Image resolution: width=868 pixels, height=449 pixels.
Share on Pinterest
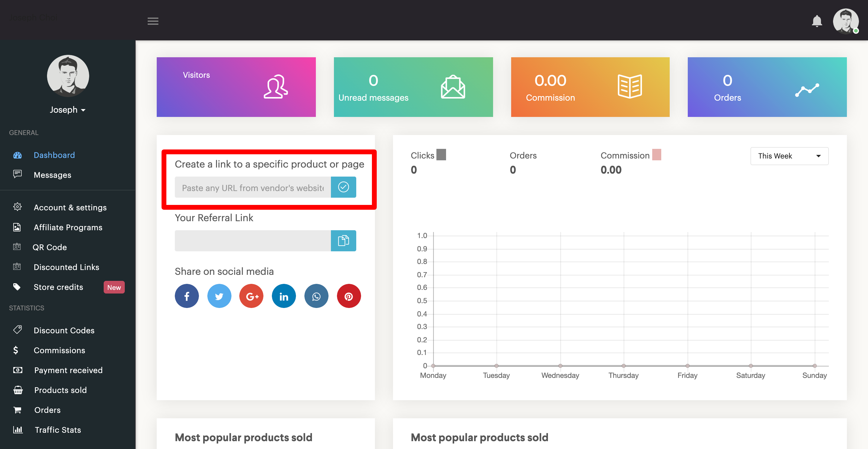click(349, 296)
